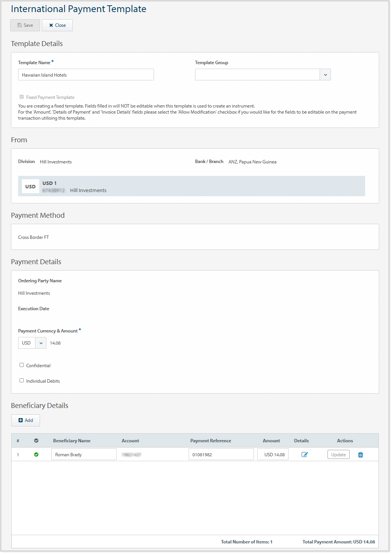Select the Beneficiary Name field for Roman Brady
The height and width of the screenshot is (554, 392).
tap(83, 454)
